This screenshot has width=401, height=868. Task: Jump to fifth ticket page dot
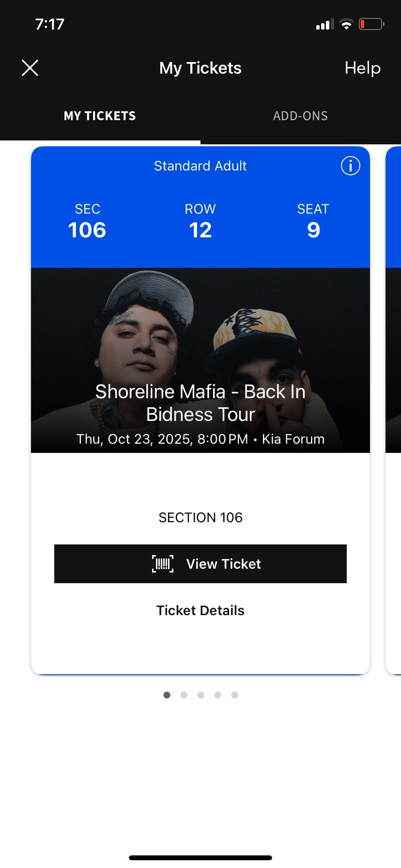[x=235, y=695]
